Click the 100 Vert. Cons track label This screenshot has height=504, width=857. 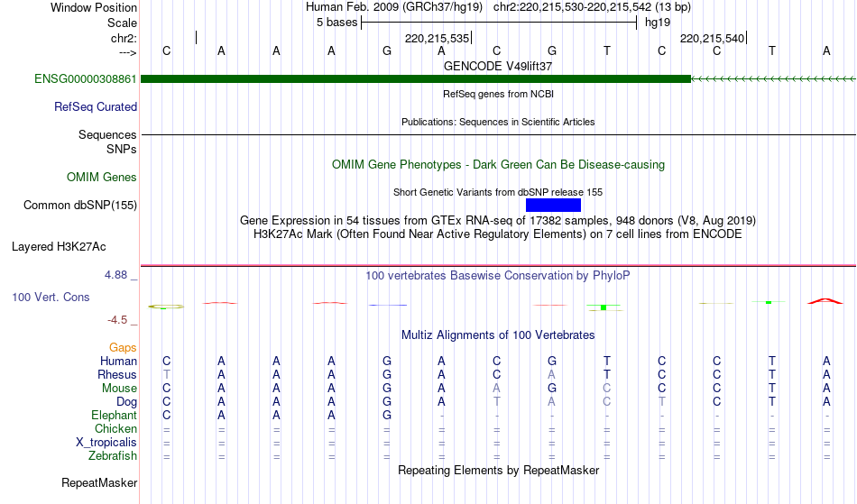(51, 297)
